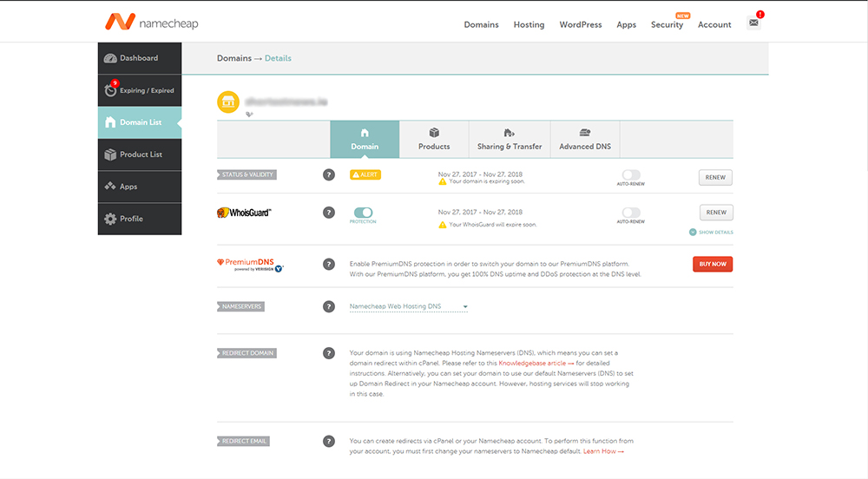This screenshot has height=479, width=868.
Task: Open the mail notifications envelope icon
Action: (753, 23)
